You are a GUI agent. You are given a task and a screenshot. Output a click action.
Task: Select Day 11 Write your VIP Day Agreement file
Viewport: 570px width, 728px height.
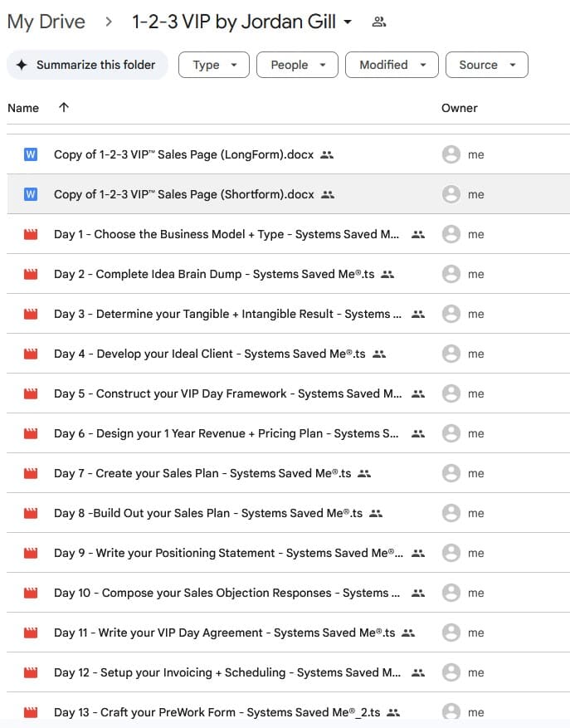click(224, 633)
